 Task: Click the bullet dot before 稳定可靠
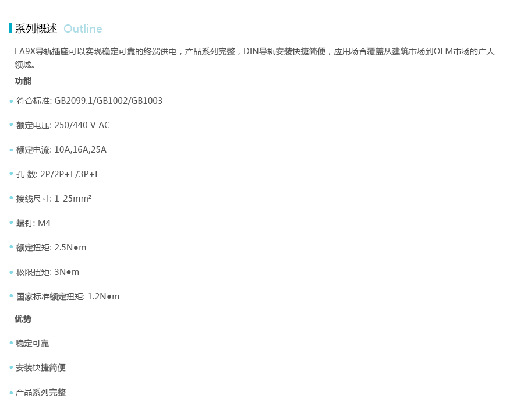click(x=11, y=343)
